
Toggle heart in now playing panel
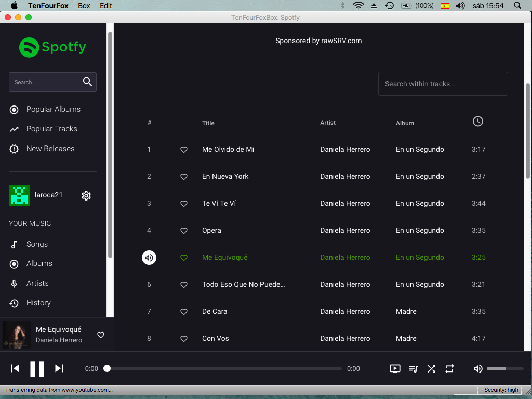click(x=101, y=335)
